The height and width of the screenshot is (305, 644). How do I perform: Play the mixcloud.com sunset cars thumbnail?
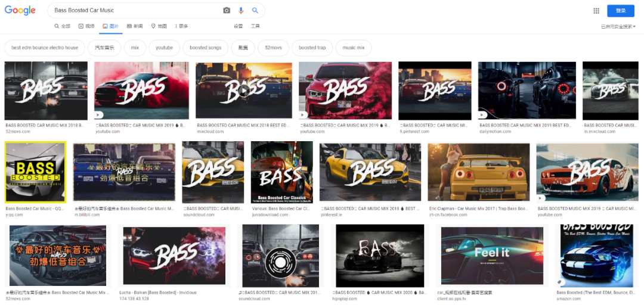click(x=244, y=91)
